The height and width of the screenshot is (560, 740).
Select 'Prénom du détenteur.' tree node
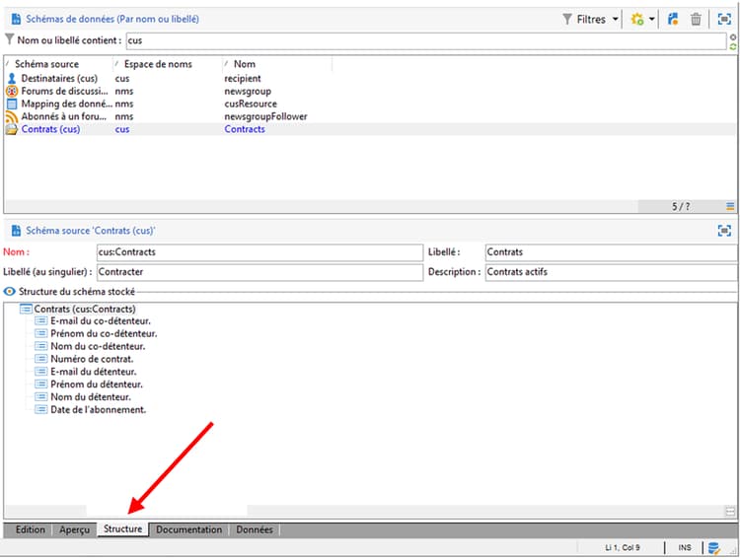[x=97, y=385]
